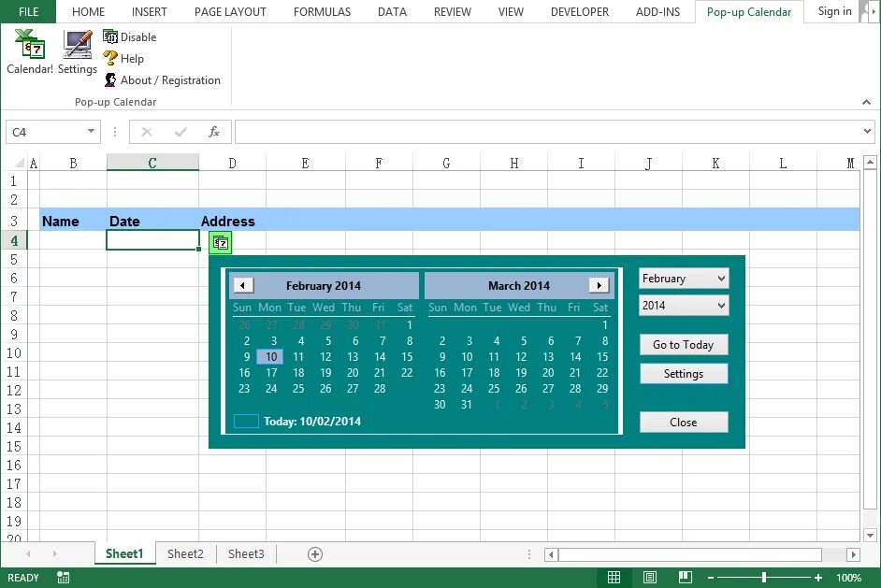The width and height of the screenshot is (881, 588).
Task: Click the macro recording status icon
Action: (64, 578)
